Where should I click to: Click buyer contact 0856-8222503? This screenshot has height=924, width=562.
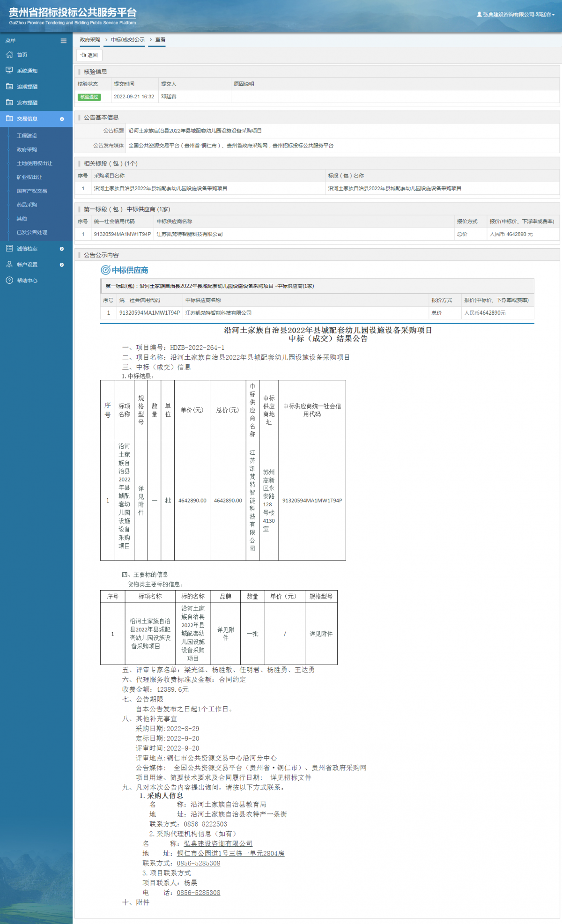205,824
